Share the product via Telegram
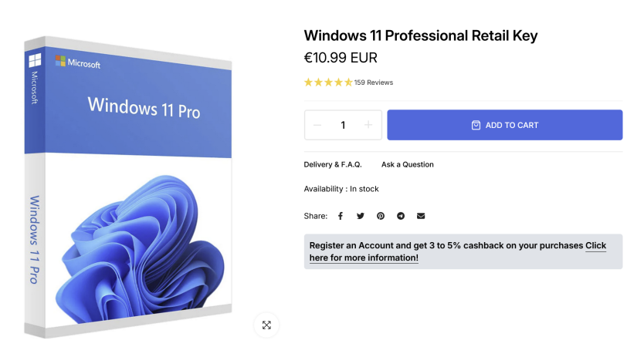The image size is (644, 347). click(x=401, y=216)
